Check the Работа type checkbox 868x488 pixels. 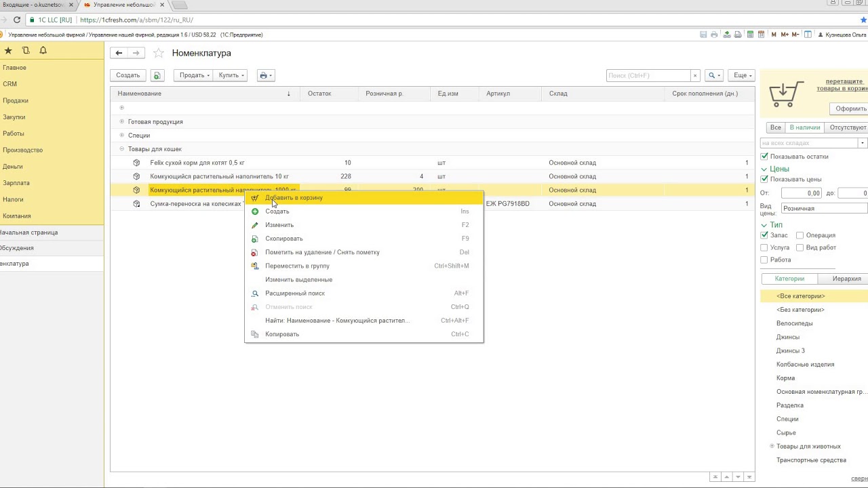765,260
